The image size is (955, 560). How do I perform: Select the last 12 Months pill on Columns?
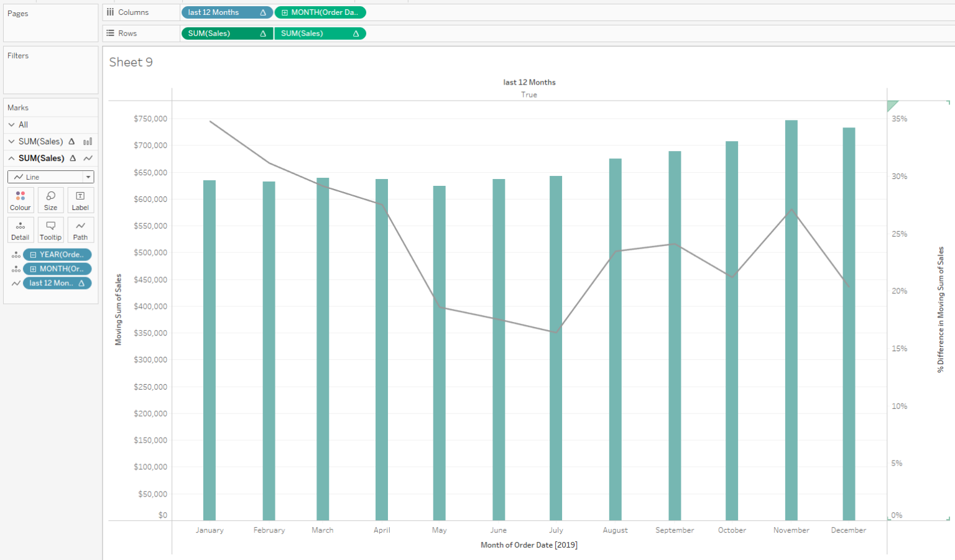(226, 12)
